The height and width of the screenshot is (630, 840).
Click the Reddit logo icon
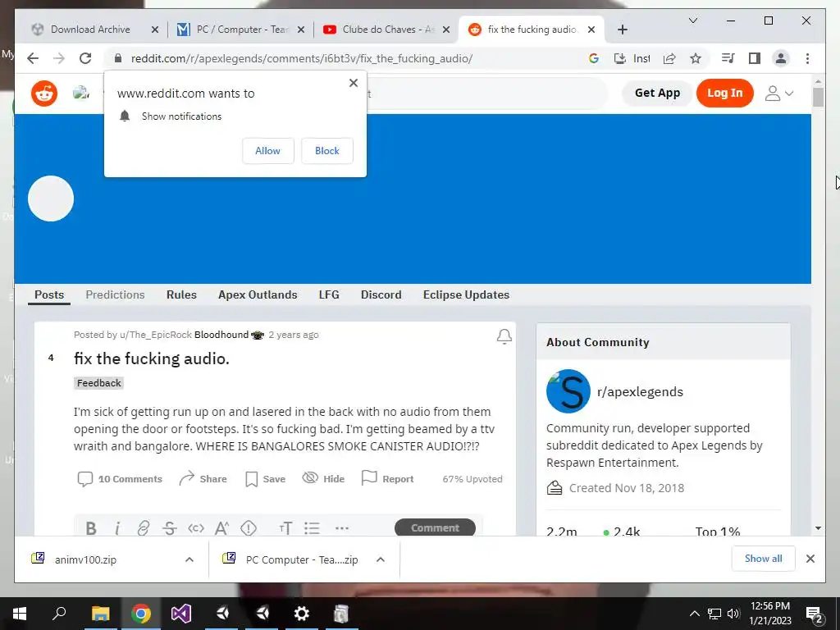click(x=44, y=94)
